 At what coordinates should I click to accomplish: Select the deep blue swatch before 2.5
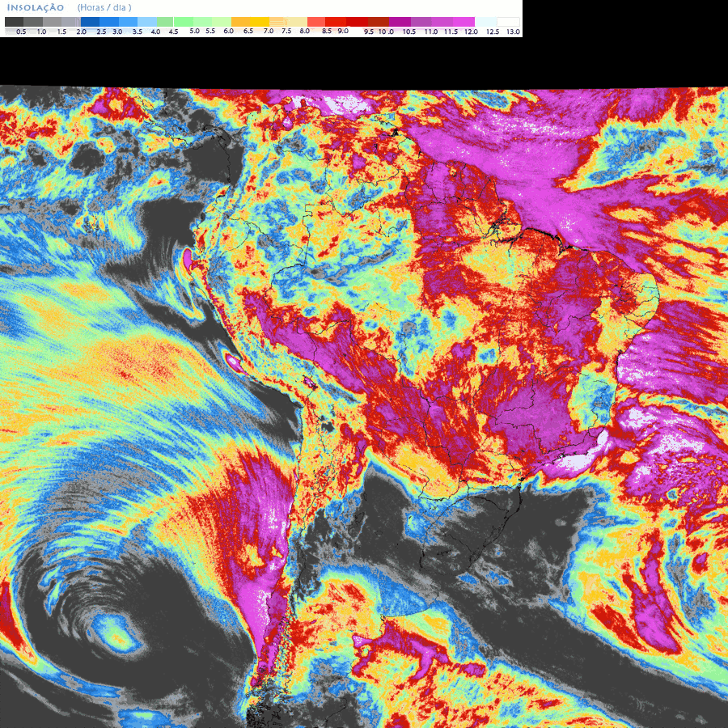pos(90,22)
